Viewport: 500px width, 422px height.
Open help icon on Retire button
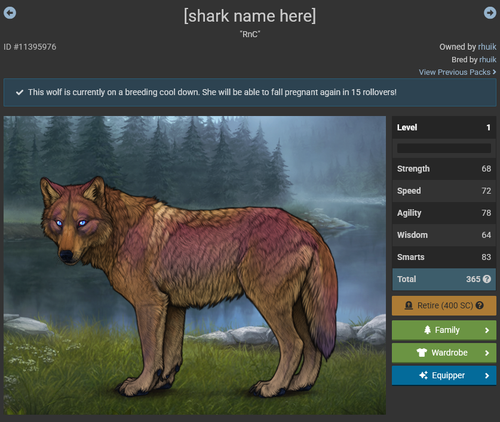(479, 305)
